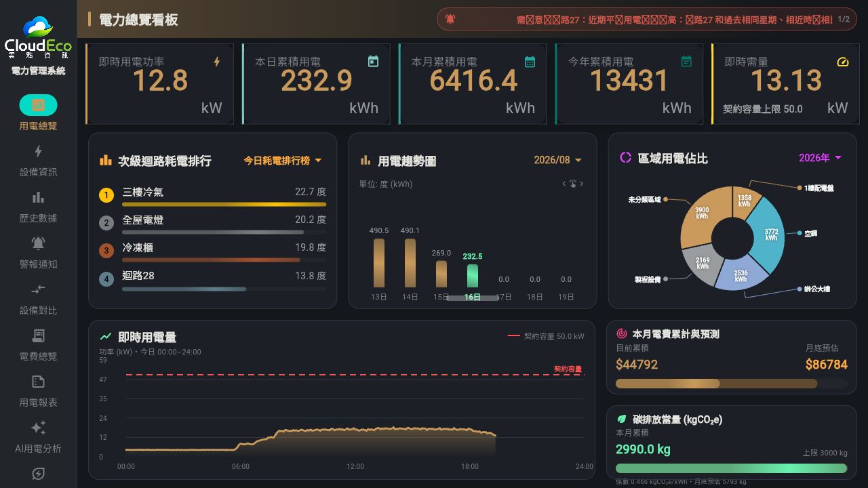Image resolution: width=868 pixels, height=488 pixels.
Task: Click the leaf icon beside 碳排放當量
Action: tap(622, 419)
